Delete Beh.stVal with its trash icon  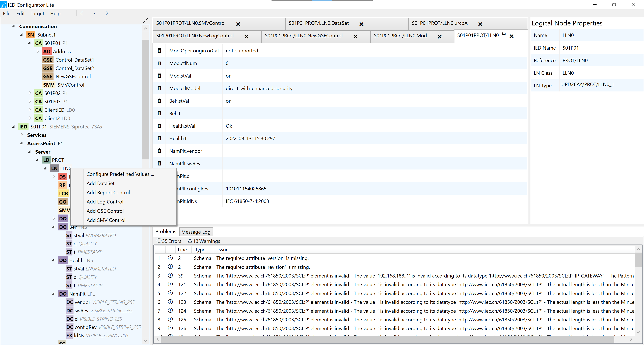click(159, 101)
